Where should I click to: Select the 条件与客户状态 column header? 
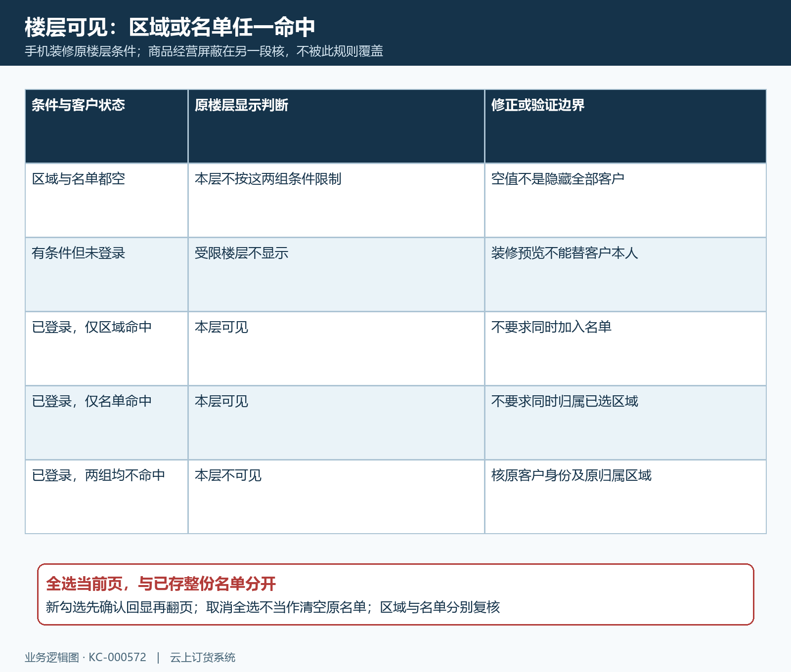tap(106, 126)
